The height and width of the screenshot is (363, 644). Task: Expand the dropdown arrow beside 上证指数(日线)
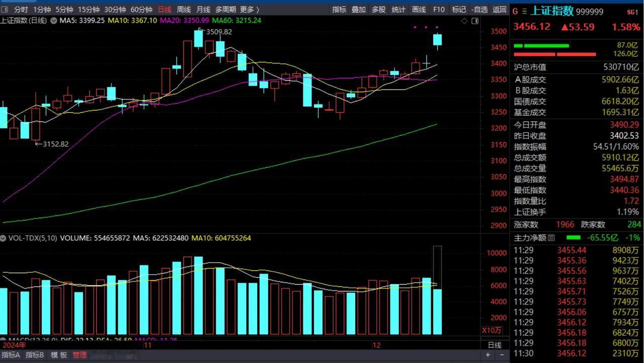[53, 21]
